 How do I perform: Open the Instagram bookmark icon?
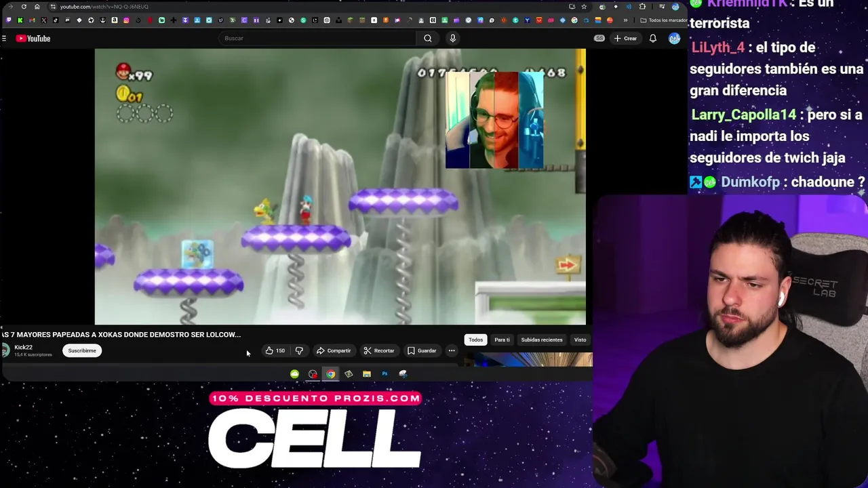126,20
